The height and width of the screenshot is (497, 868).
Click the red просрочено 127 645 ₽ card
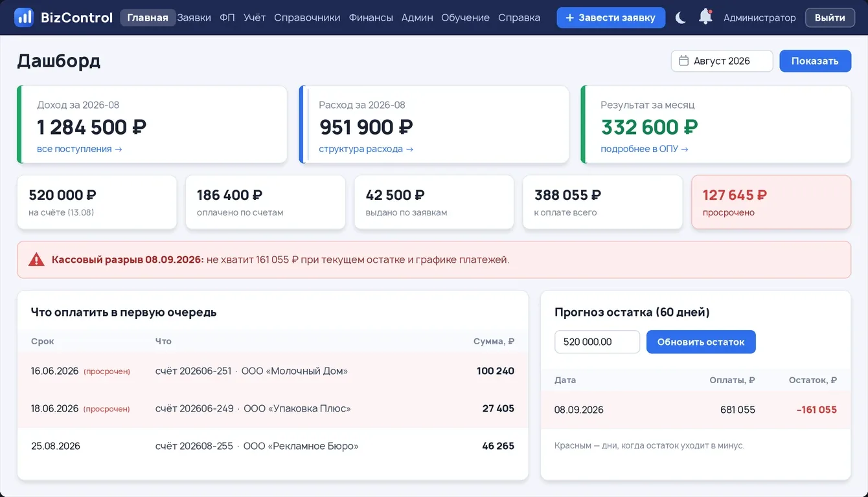point(771,202)
